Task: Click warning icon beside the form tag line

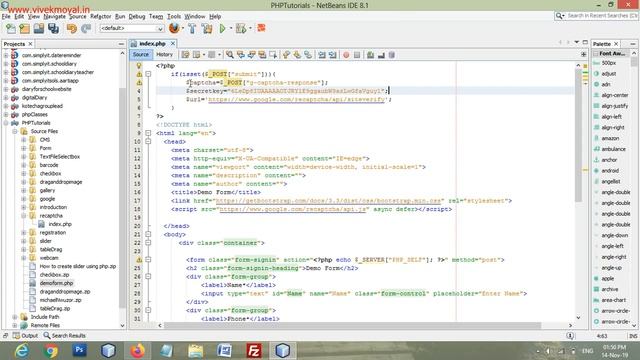Action: pos(139,260)
